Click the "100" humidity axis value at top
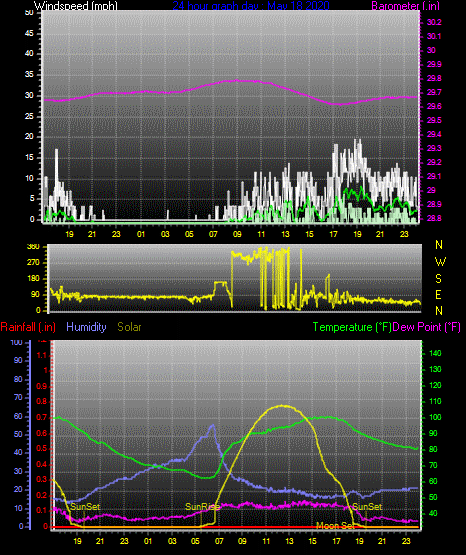 tap(17, 342)
